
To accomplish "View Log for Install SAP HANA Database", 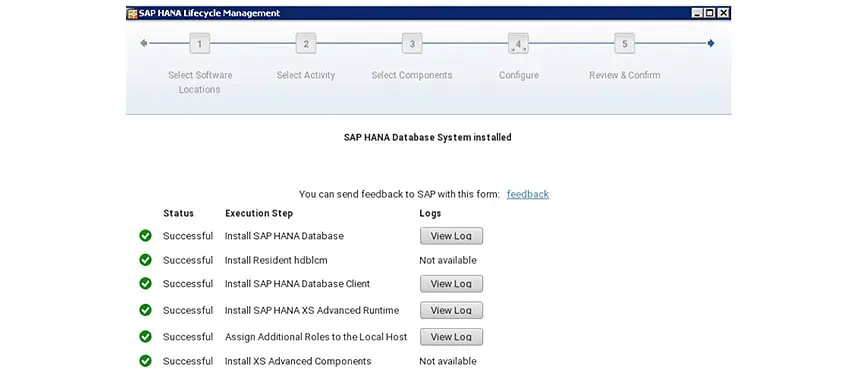I will [451, 236].
